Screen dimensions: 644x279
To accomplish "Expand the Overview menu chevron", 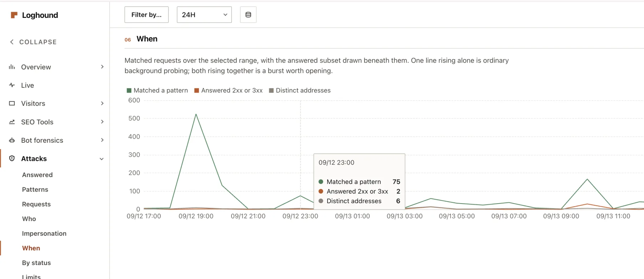I will click(x=102, y=67).
